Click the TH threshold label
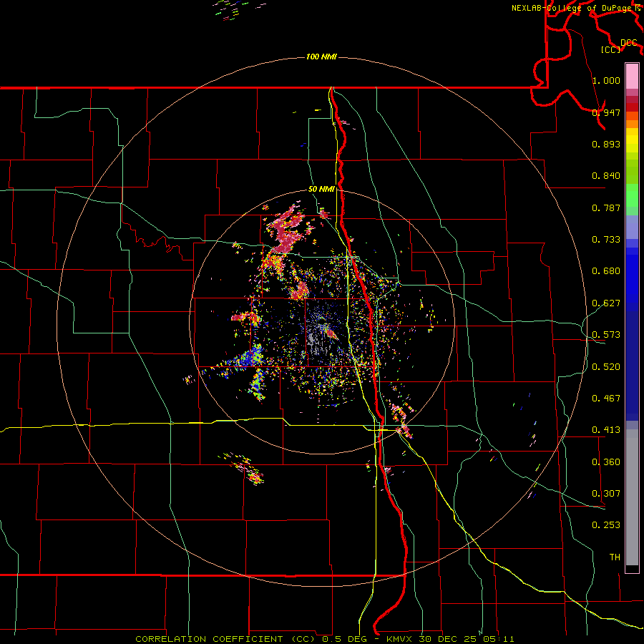Viewport: 644px width, 644px height. [615, 557]
